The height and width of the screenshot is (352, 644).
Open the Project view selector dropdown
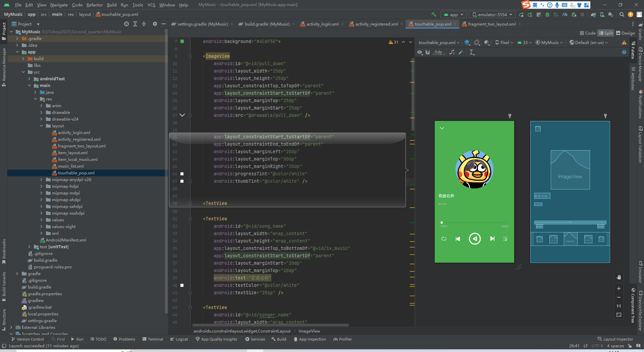(26, 24)
